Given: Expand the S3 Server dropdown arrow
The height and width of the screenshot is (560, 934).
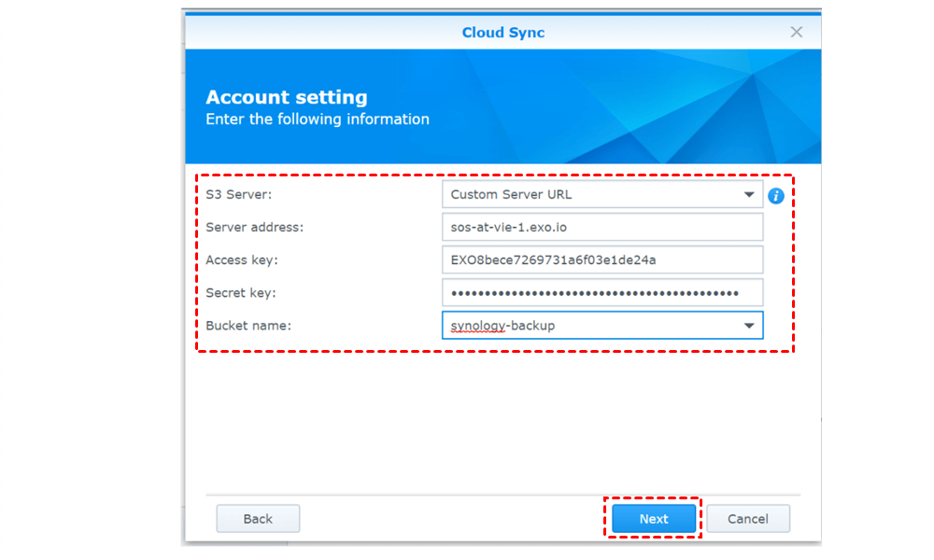Looking at the screenshot, I should tap(749, 195).
